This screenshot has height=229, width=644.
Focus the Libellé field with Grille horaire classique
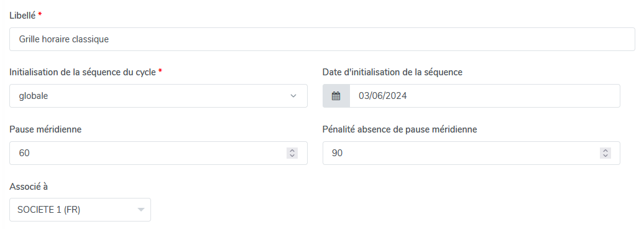(x=322, y=39)
